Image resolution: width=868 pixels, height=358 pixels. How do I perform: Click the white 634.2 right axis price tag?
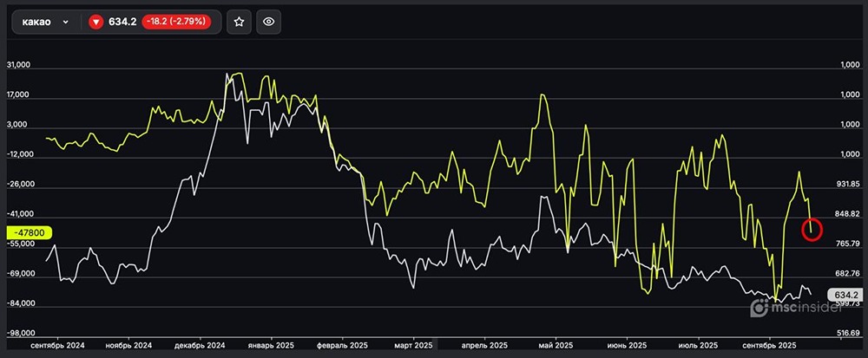click(845, 295)
